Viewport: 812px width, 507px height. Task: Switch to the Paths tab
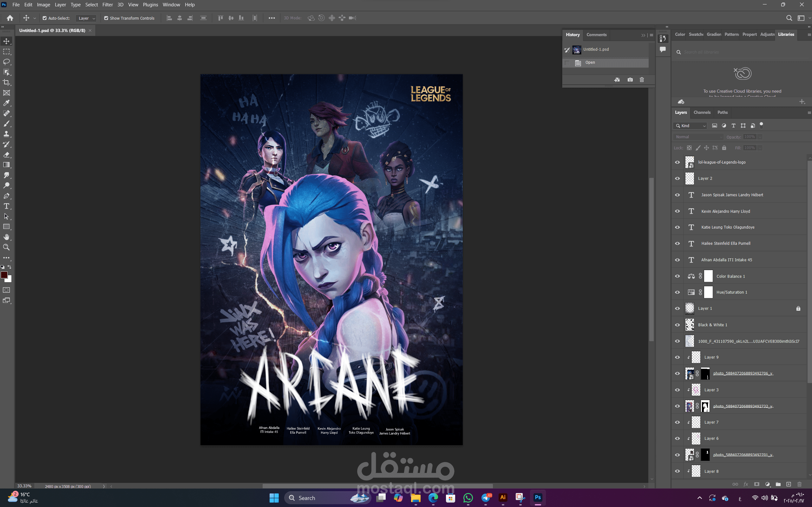point(722,112)
